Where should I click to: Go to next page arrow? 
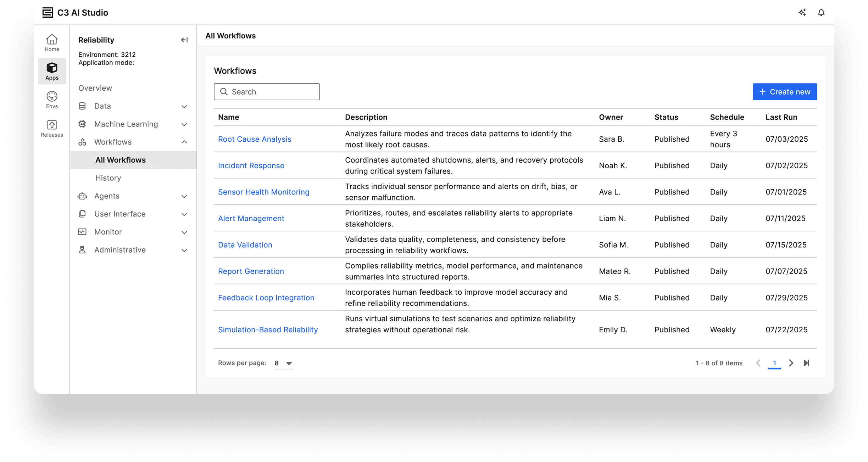(x=791, y=363)
